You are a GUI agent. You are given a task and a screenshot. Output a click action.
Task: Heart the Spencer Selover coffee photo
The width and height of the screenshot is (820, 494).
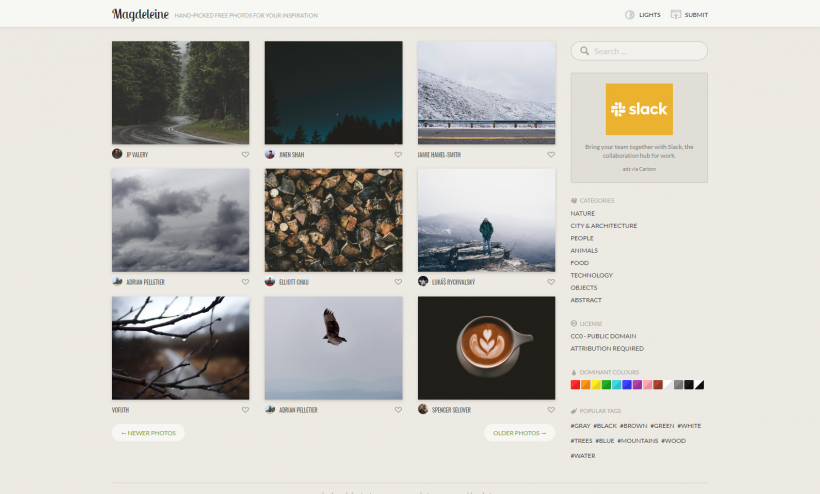click(551, 410)
